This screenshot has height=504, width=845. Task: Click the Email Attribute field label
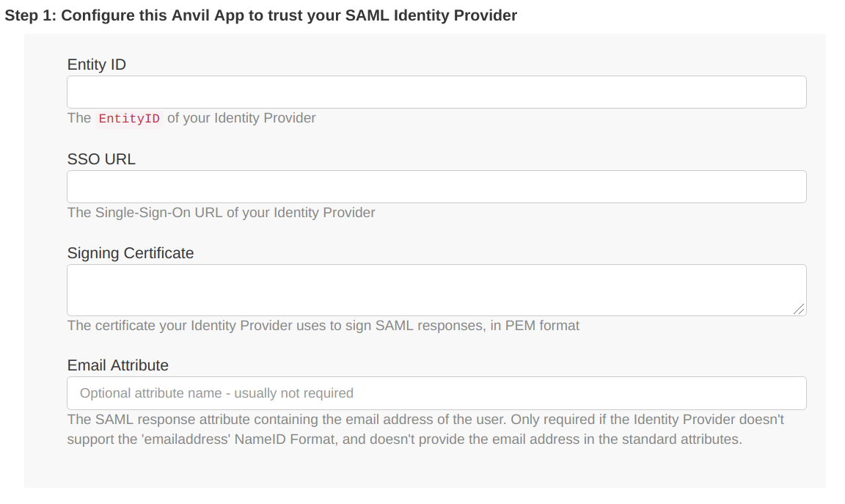(117, 365)
